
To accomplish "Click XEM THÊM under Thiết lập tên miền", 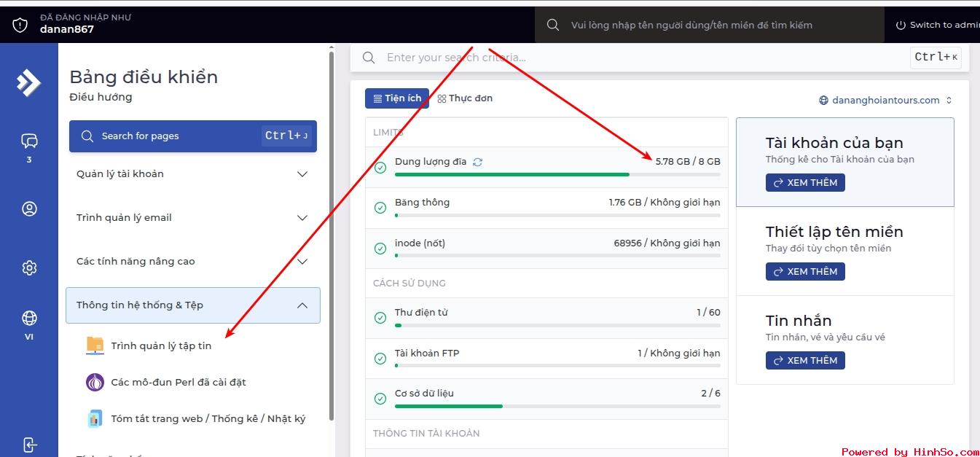I will point(804,272).
